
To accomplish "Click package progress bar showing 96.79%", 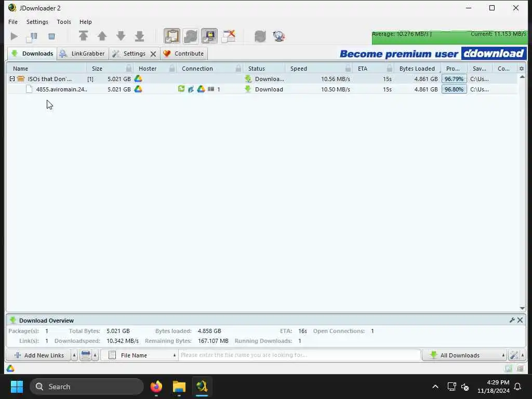I will point(454,79).
